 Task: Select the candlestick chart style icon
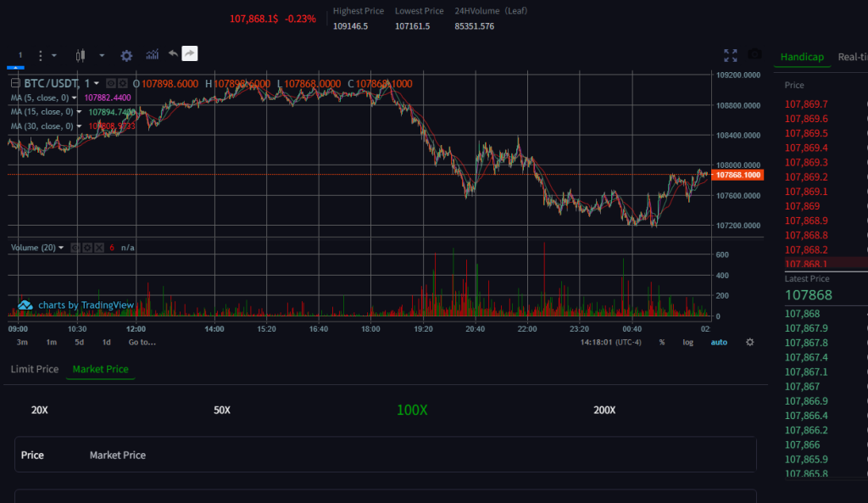(81, 55)
